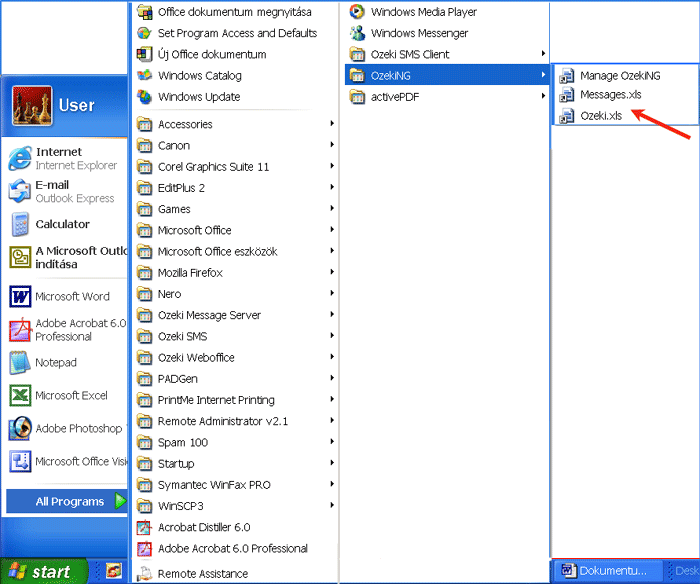Image resolution: width=700 pixels, height=584 pixels.
Task: Open PrintMe Internet Printing folder
Action: tap(236, 400)
